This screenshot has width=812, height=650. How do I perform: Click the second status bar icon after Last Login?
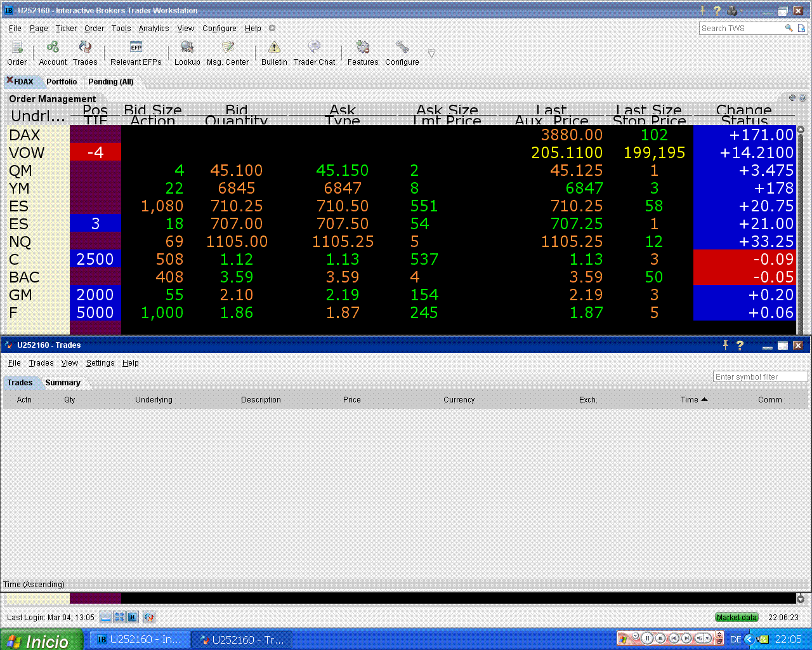[119, 617]
